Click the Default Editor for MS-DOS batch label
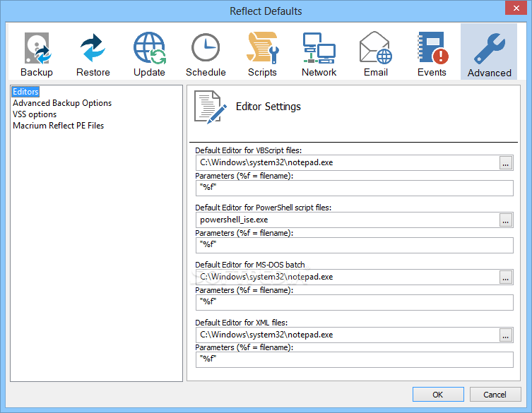The height and width of the screenshot is (413, 532). click(249, 265)
